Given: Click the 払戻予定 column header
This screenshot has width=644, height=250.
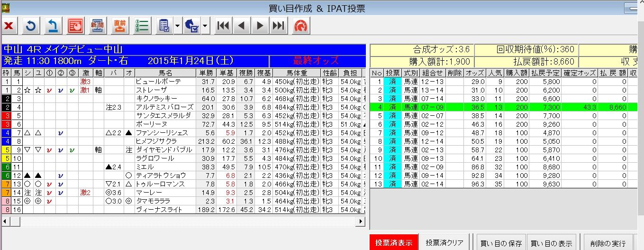Looking at the screenshot, I should tap(545, 73).
